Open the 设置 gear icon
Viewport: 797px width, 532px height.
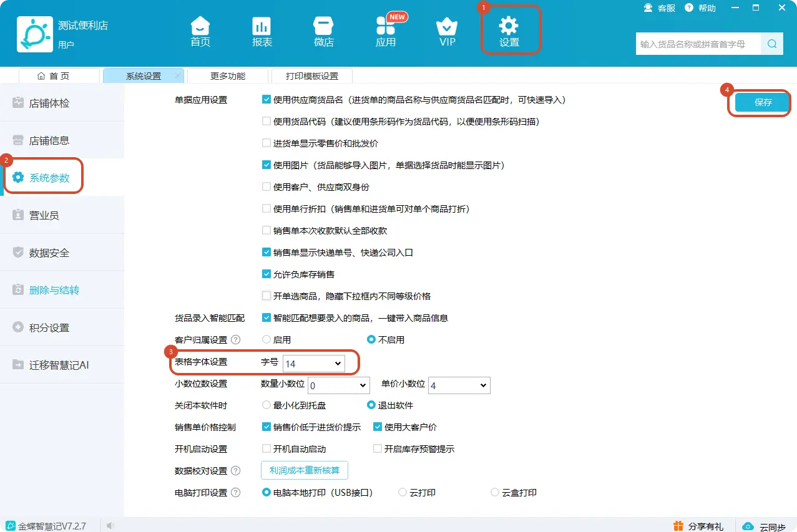click(509, 26)
